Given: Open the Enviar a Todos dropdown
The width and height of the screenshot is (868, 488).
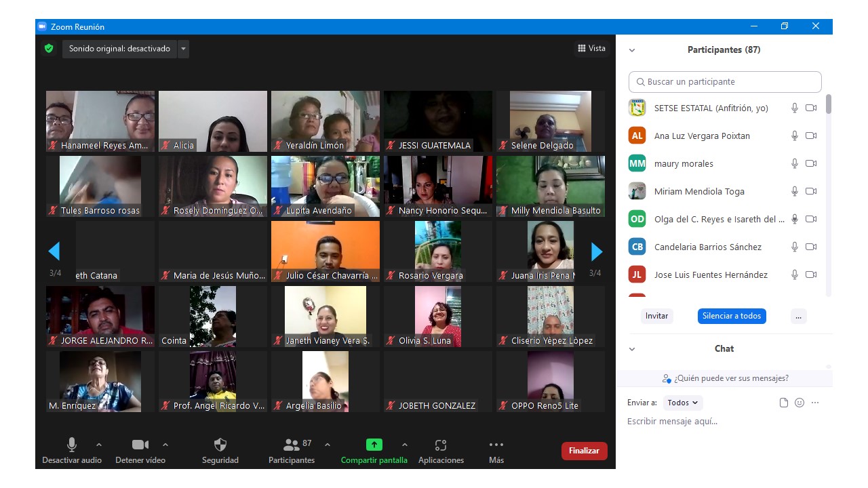Looking at the screenshot, I should click(683, 403).
